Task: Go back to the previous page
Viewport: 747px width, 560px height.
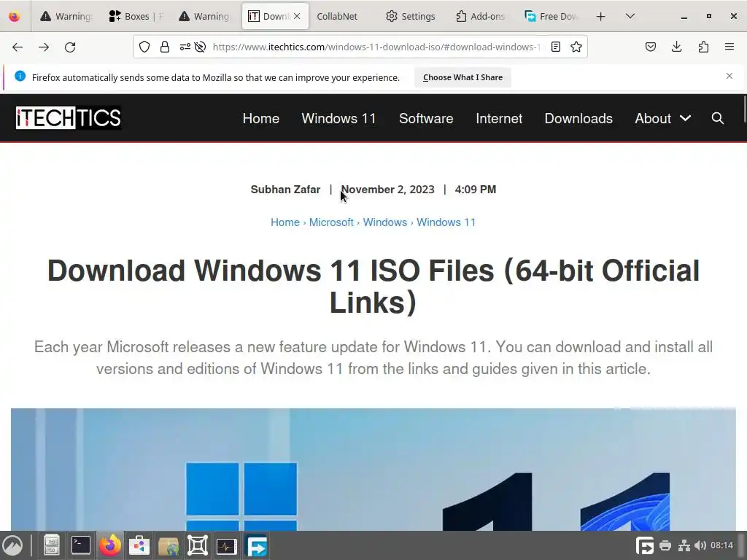Action: coord(18,47)
